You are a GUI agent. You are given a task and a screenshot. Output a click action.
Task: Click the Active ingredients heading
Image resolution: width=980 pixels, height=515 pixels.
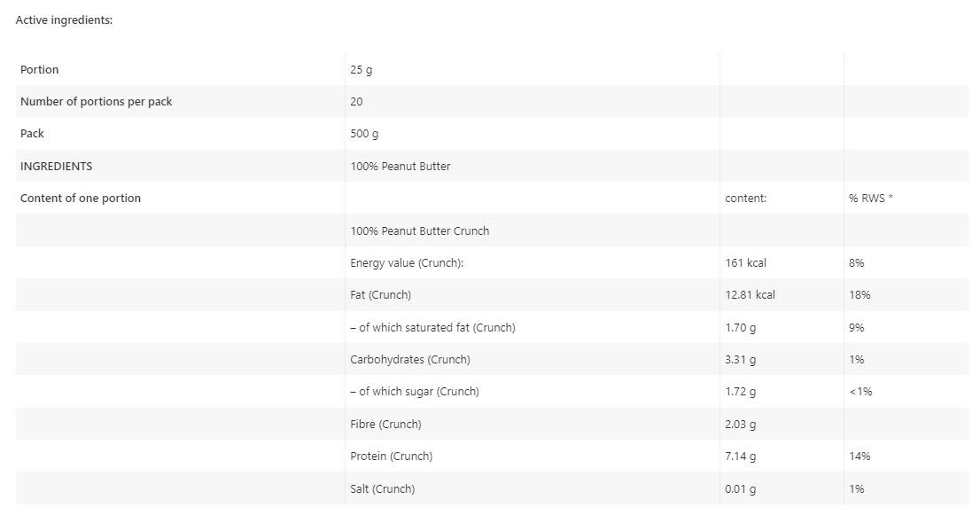64,20
